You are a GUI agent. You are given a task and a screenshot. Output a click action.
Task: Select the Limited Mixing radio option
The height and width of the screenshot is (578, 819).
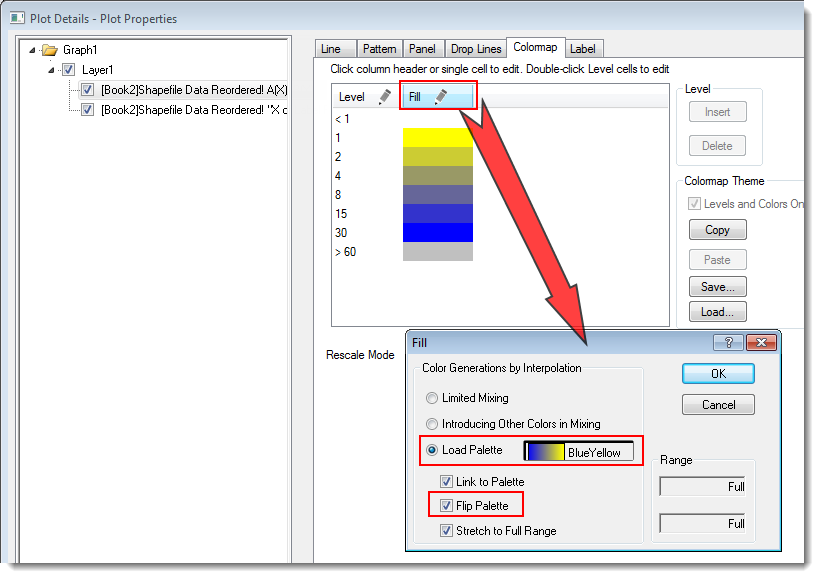point(432,398)
